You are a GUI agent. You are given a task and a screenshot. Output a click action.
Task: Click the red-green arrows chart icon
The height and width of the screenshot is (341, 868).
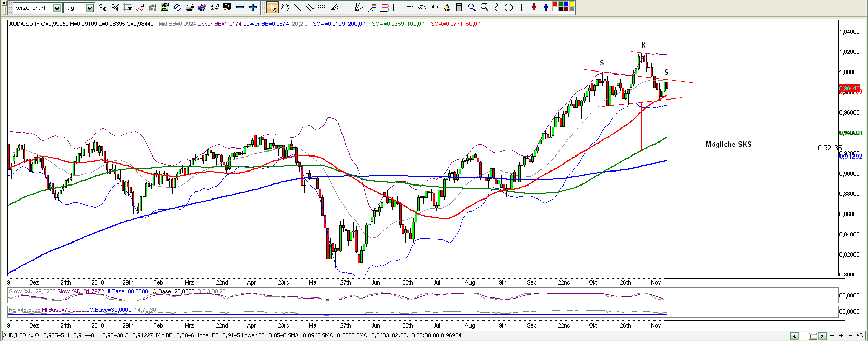[214, 7]
